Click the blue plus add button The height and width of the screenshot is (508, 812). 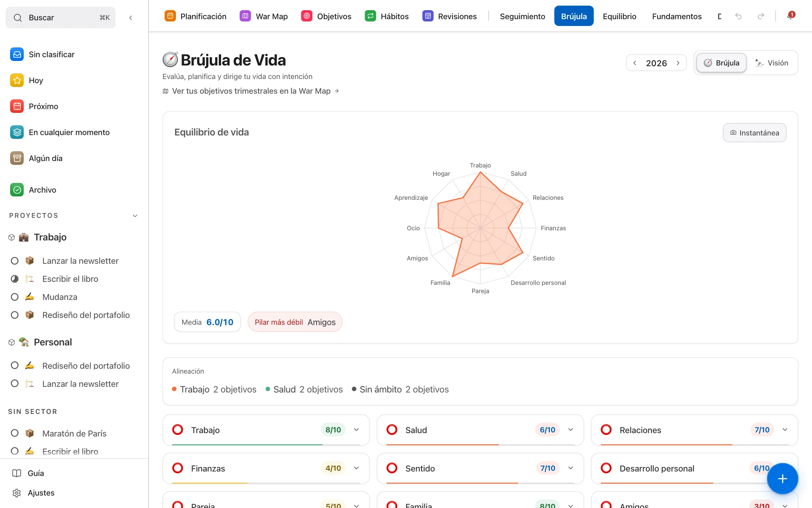coord(782,479)
